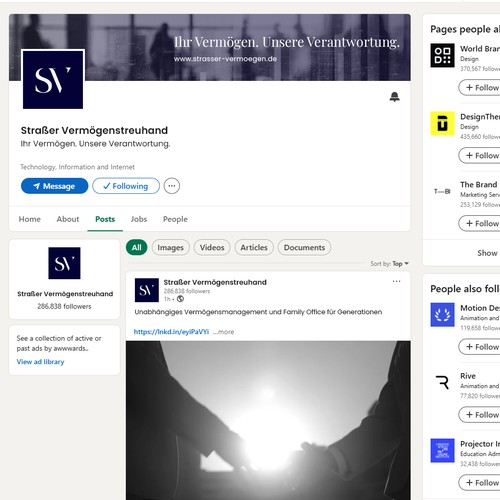Open View ad library link
The height and width of the screenshot is (500, 500).
tap(40, 362)
